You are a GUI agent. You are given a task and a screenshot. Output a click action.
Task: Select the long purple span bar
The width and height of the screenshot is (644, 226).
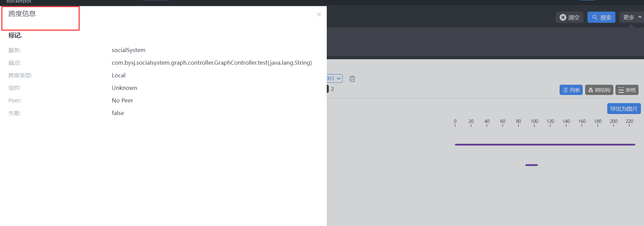(545, 145)
